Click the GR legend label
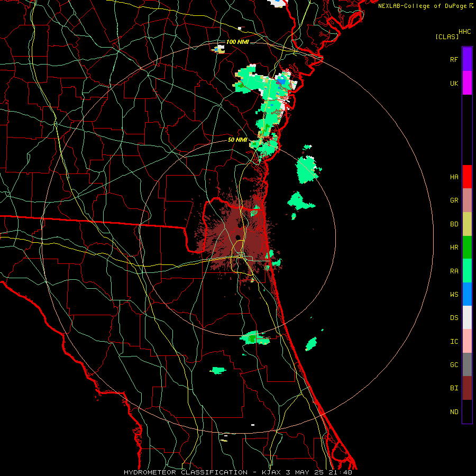 (454, 200)
